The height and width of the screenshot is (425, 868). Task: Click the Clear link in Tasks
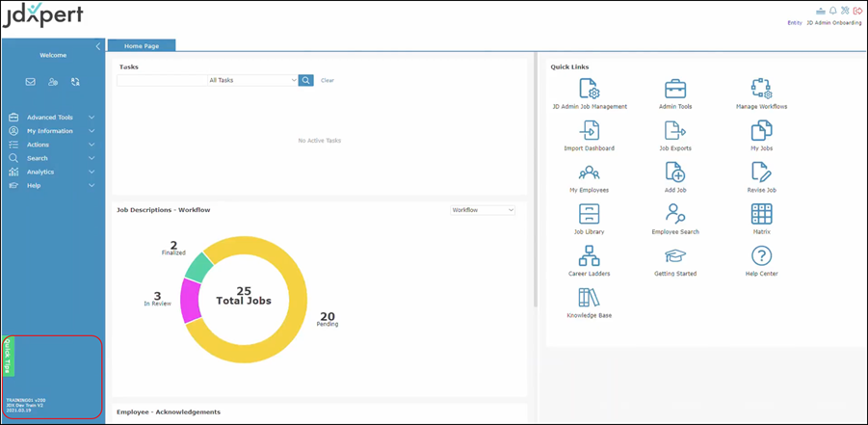[x=328, y=81]
